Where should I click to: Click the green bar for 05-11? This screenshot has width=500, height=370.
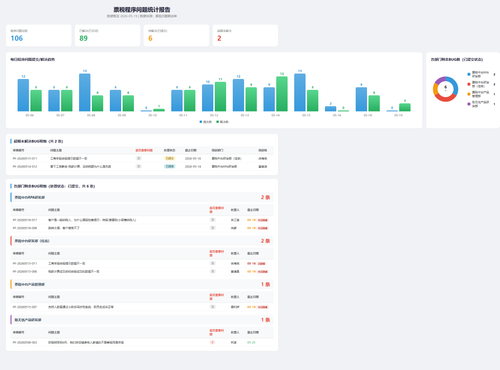(190, 100)
